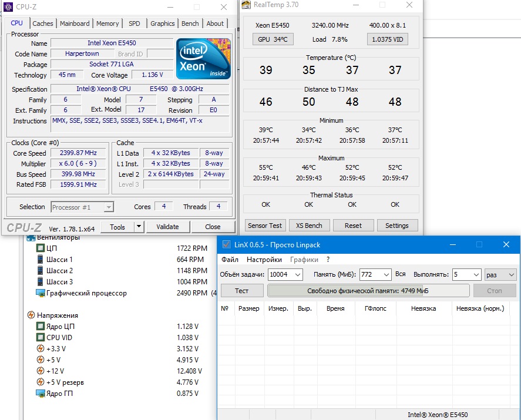This screenshot has width=521, height=420.
Task: Switch to the SPD tab
Action: [x=135, y=23]
